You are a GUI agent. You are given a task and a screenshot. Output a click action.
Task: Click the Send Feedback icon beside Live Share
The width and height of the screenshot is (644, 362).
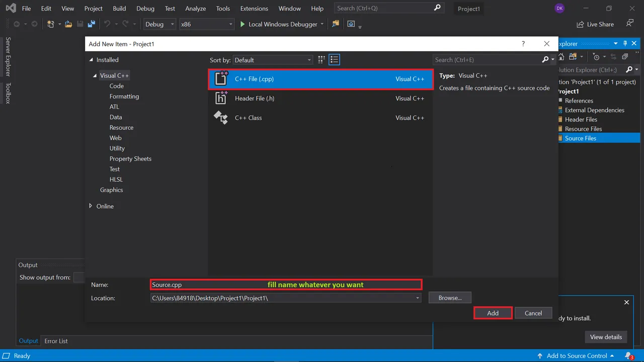tap(629, 24)
